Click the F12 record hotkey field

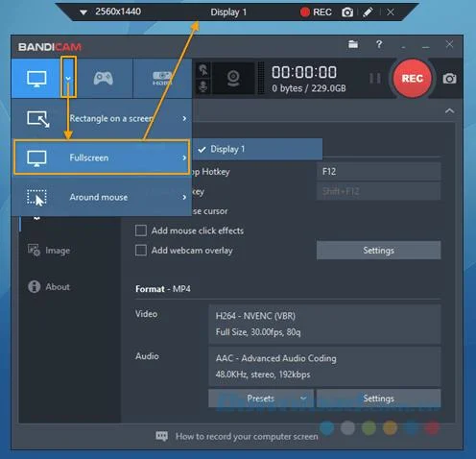(378, 172)
